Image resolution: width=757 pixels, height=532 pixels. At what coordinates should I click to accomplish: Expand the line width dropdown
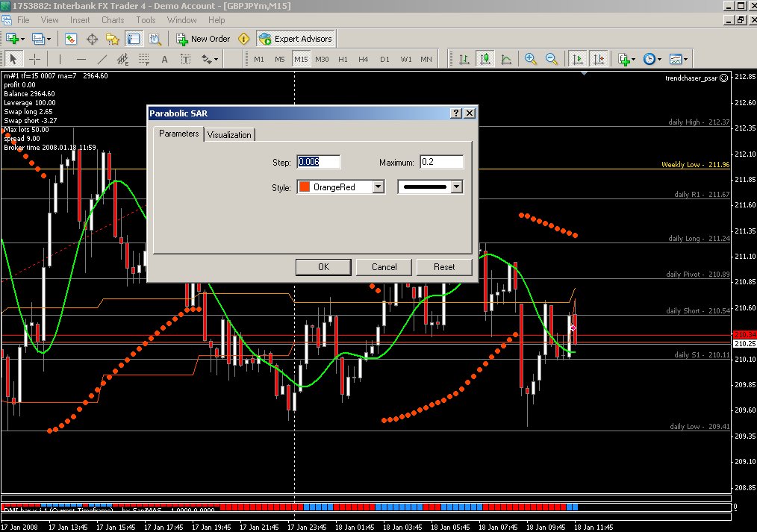pos(457,187)
